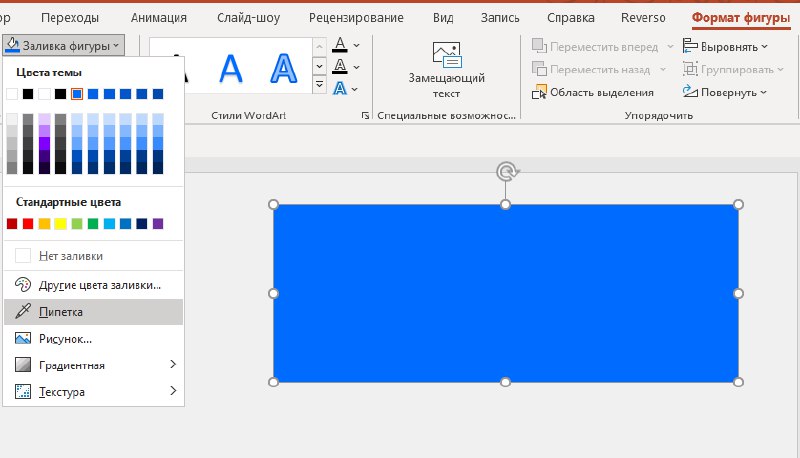Pick the light blue standard color
Viewport: 800px width, 458px height.
[x=109, y=223]
